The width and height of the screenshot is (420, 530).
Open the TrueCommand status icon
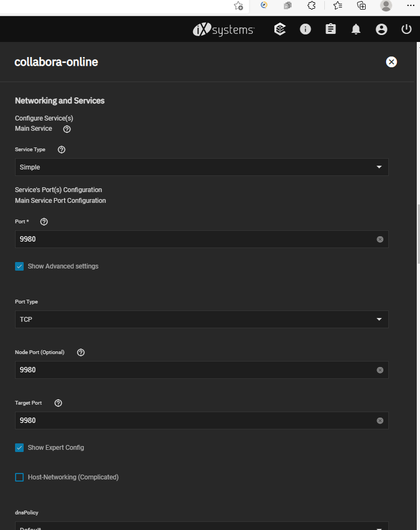click(x=280, y=29)
